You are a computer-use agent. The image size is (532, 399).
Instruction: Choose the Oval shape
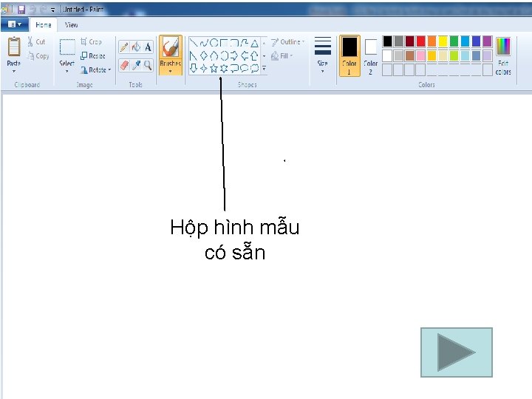(214, 43)
